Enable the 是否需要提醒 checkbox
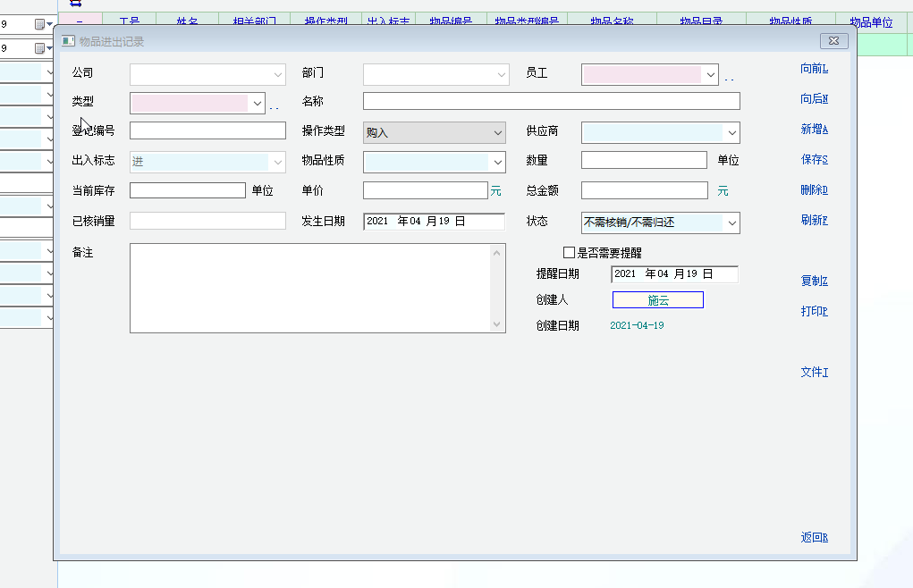 (x=569, y=253)
